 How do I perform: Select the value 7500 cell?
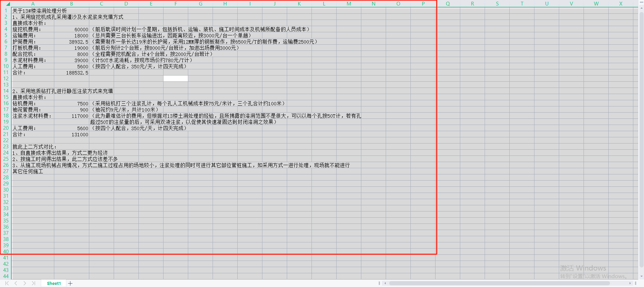point(71,103)
